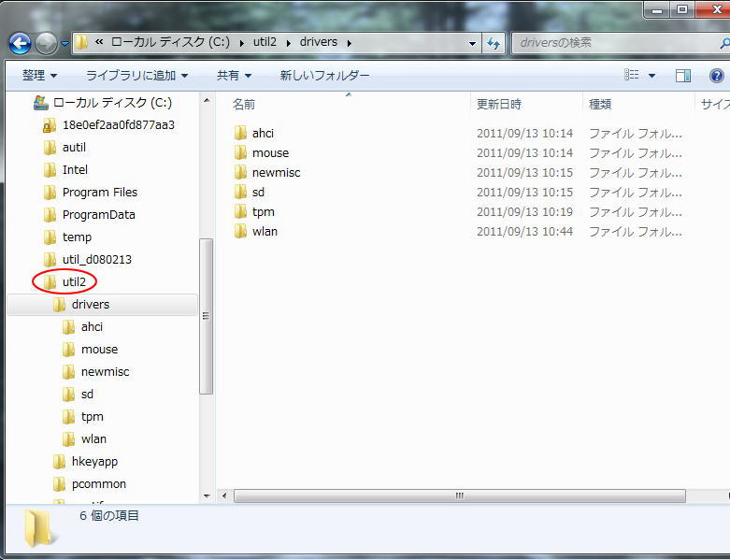Click the left arrow of the horizontal scrollbar
The image size is (730, 560).
(224, 495)
